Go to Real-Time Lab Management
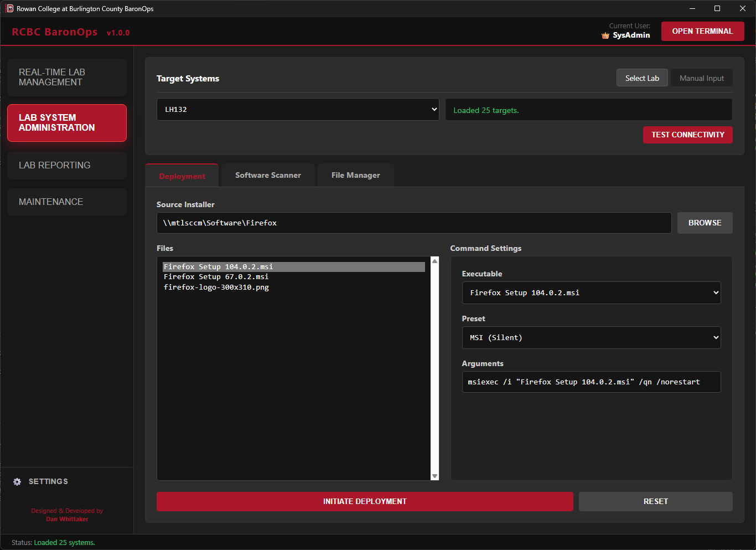 click(66, 77)
